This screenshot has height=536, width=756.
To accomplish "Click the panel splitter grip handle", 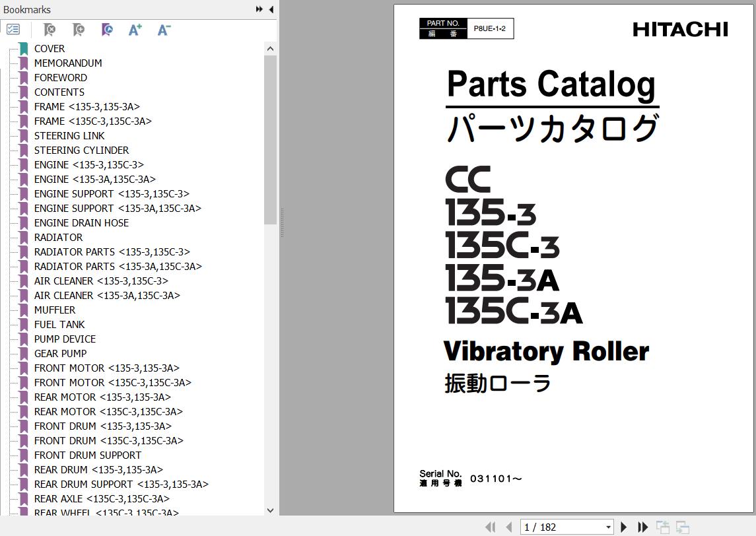I will (x=282, y=222).
